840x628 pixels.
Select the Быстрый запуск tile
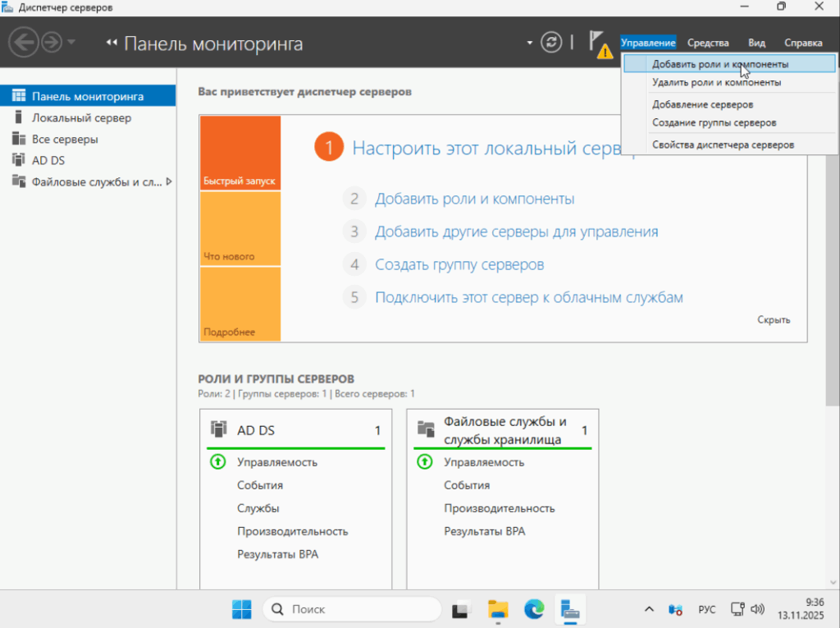pos(240,153)
